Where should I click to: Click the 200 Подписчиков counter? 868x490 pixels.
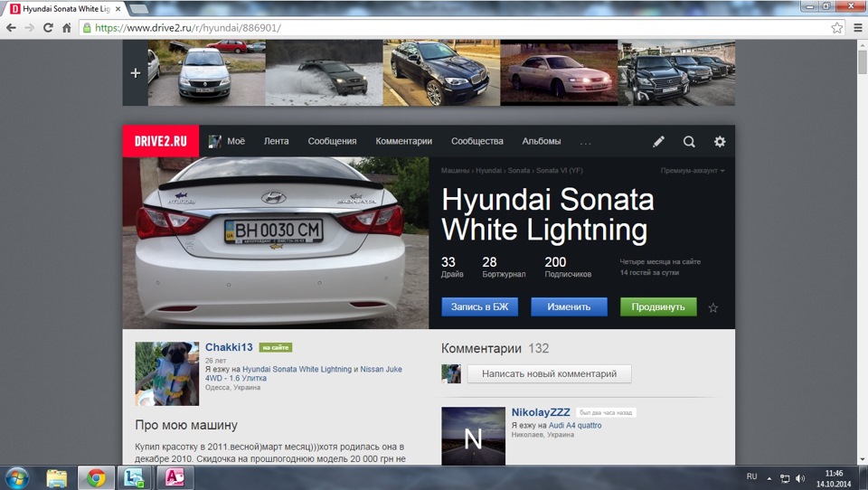coord(568,267)
